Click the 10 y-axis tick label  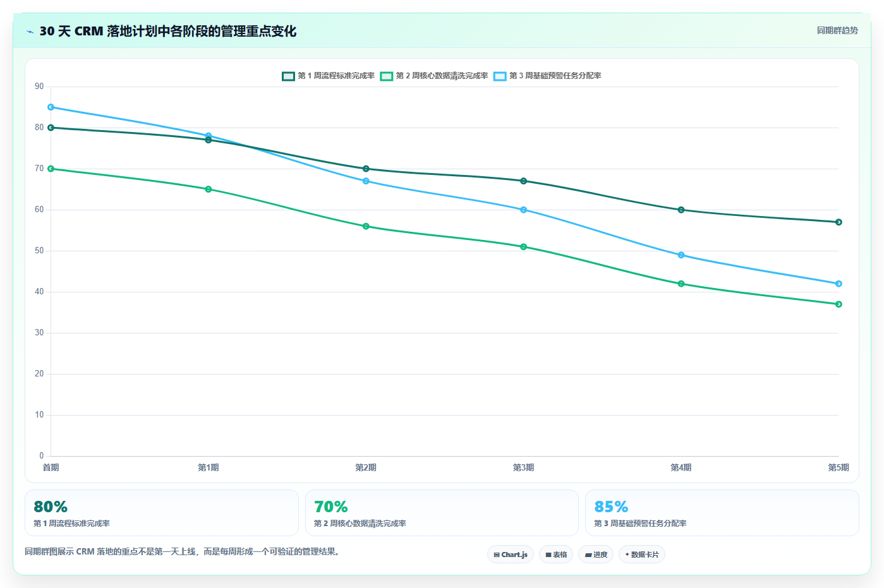(39, 415)
